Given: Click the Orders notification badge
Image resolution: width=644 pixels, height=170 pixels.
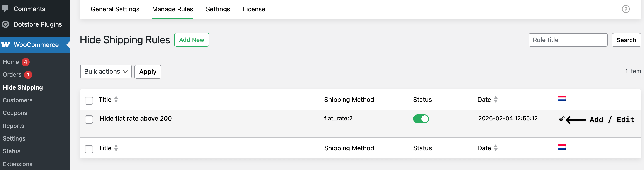Looking at the screenshot, I should [x=28, y=75].
